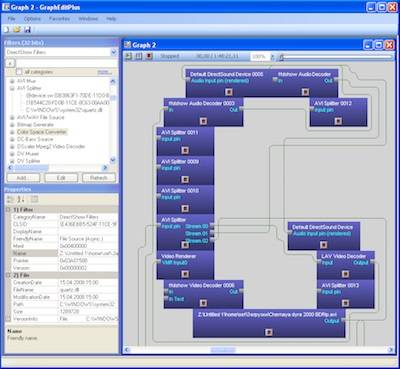Collapse the Filter property group
400x369 pixels.
[9, 210]
